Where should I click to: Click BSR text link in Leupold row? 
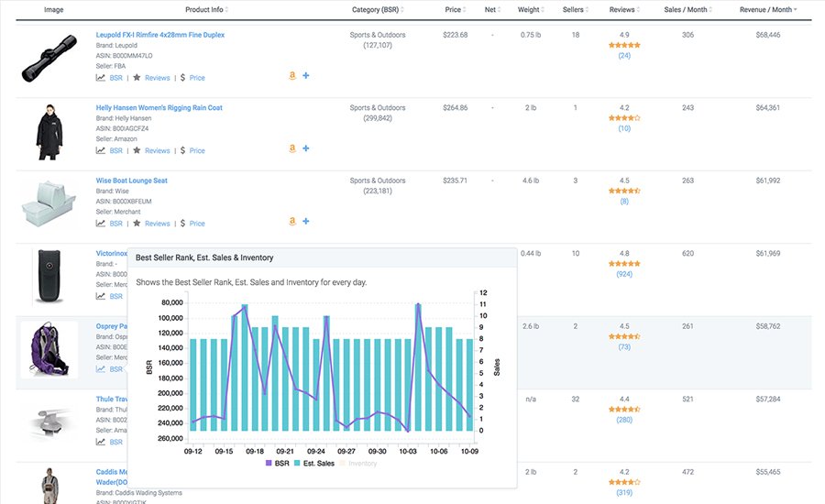coord(115,78)
